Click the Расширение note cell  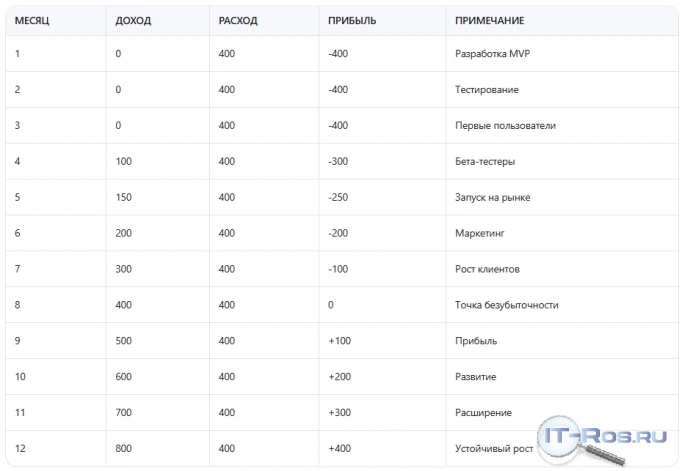pos(483,412)
